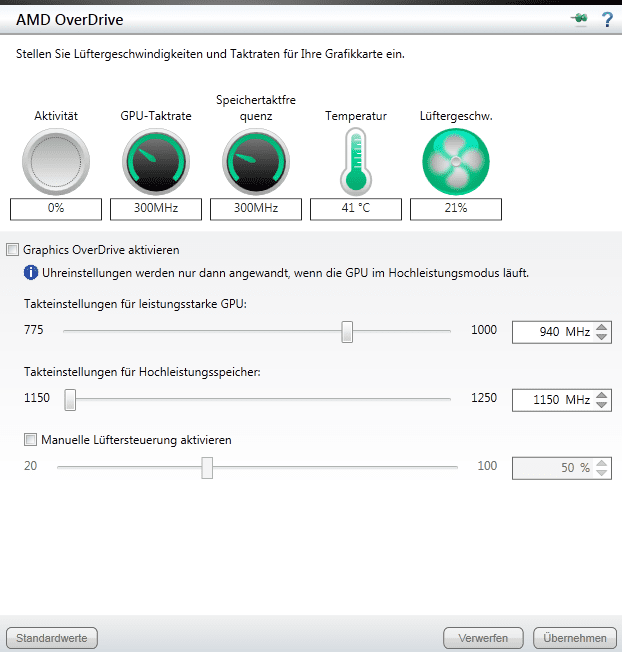The width and height of the screenshot is (622, 652).
Task: Click the Standardwerte button
Action: [52, 638]
